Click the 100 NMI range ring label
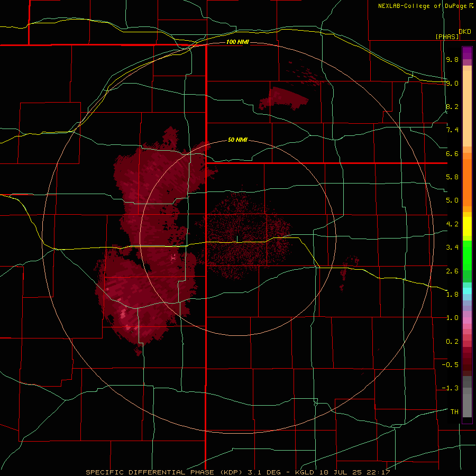Screen dimensions: 476x476 point(237,42)
